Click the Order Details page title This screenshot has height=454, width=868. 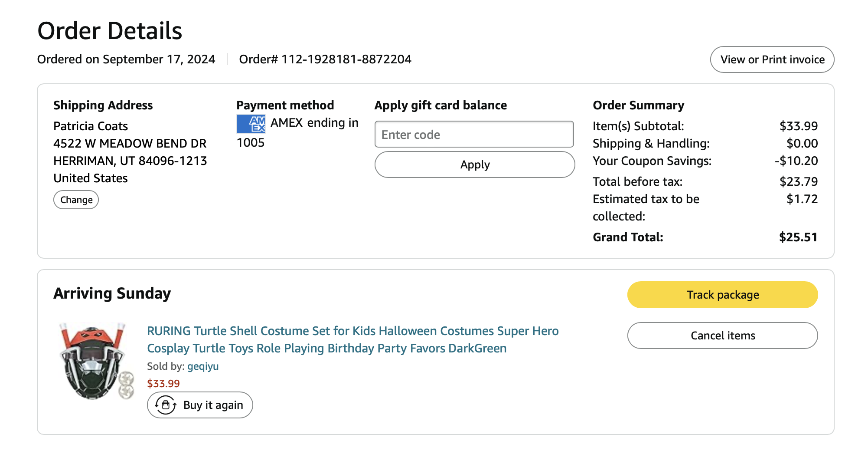coord(110,31)
